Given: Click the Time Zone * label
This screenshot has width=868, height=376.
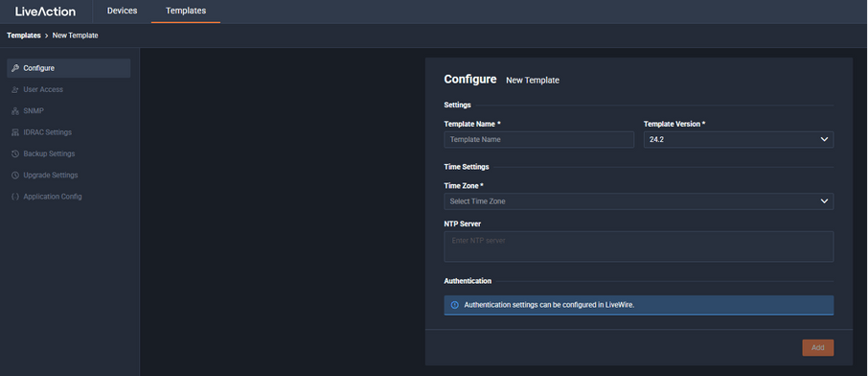Looking at the screenshot, I should click(x=464, y=186).
